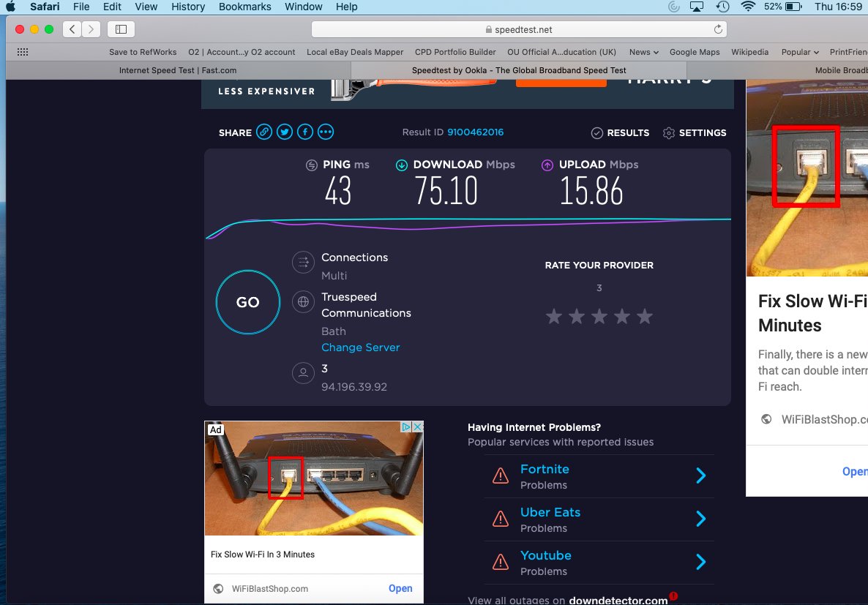This screenshot has width=868, height=605.
Task: Go back with Safari back arrow
Action: pyautogui.click(x=72, y=29)
